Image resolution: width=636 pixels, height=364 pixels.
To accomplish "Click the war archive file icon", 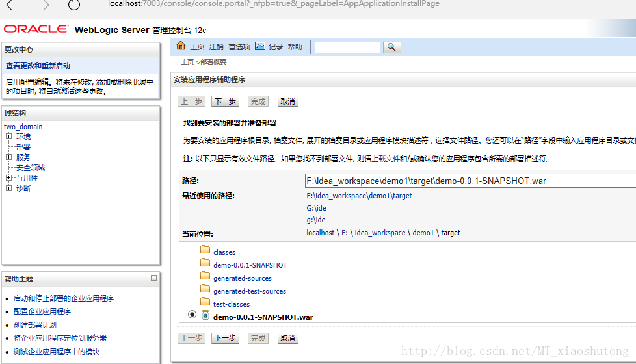I will tap(205, 315).
